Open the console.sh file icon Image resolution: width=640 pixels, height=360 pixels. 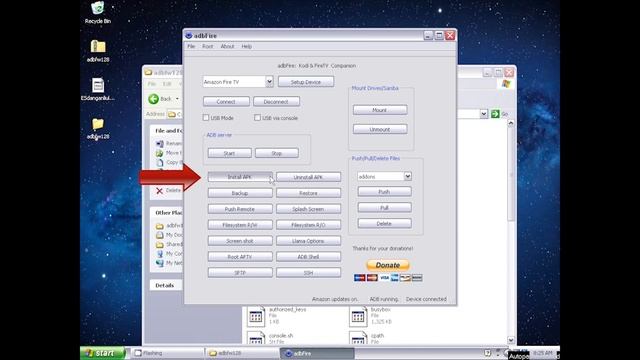pos(256,339)
